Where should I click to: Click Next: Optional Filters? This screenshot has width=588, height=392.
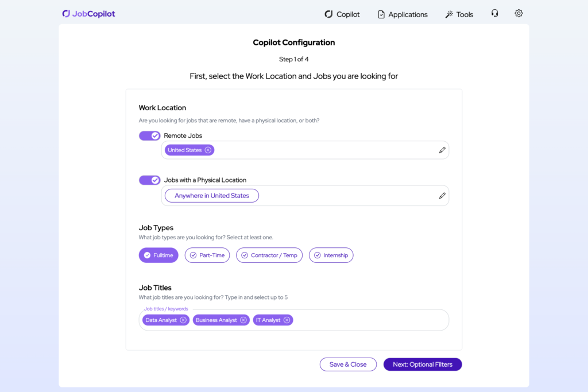423,364
